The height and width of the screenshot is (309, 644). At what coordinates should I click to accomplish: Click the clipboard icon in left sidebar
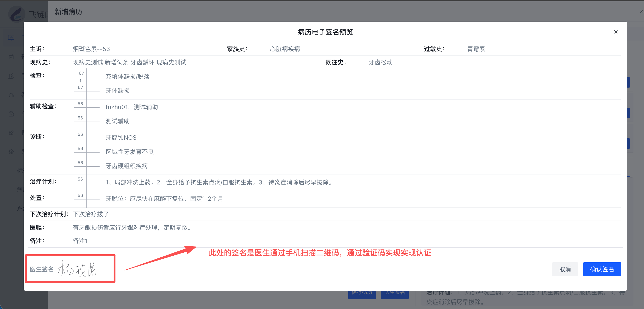coord(11,114)
